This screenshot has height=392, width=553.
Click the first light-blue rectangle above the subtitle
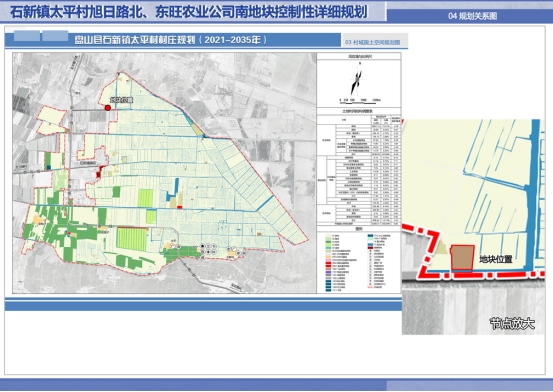point(27,36)
